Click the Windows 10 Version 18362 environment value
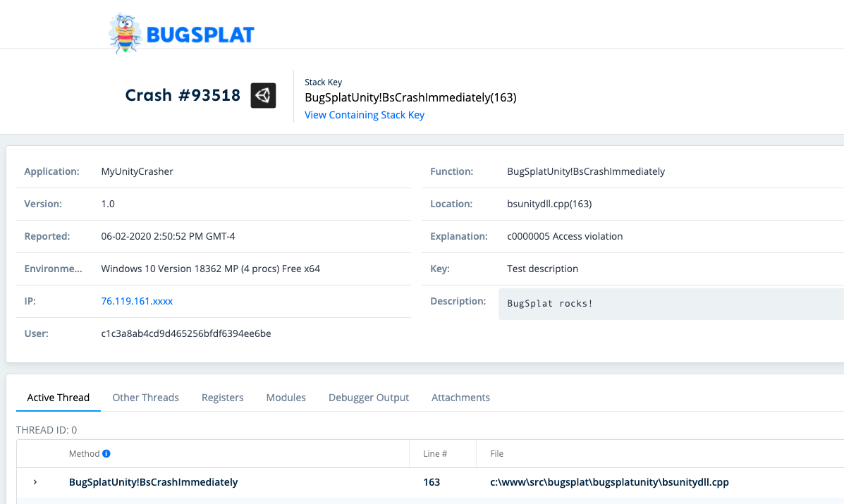The height and width of the screenshot is (504, 844). pos(210,269)
